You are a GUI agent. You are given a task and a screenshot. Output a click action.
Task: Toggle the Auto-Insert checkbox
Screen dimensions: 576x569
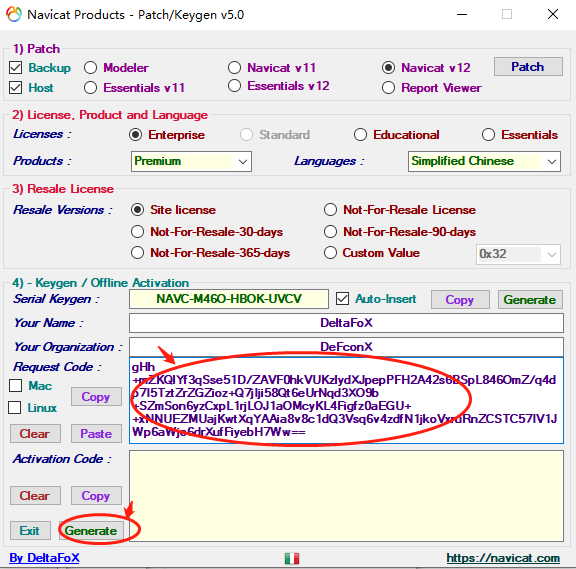coord(342,299)
